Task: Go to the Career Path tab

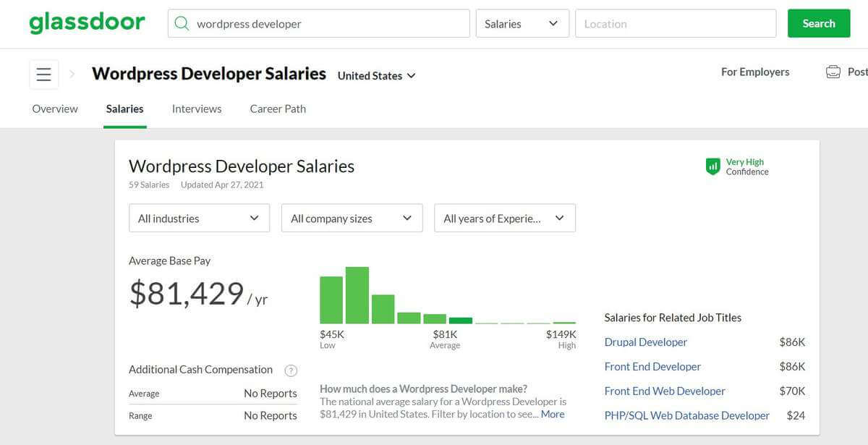Action: (x=278, y=109)
